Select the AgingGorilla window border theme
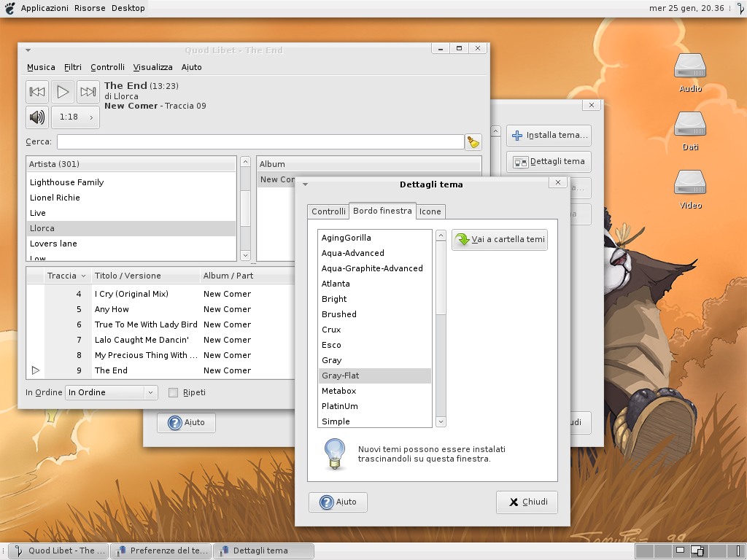Image resolution: width=747 pixels, height=560 pixels. click(375, 238)
